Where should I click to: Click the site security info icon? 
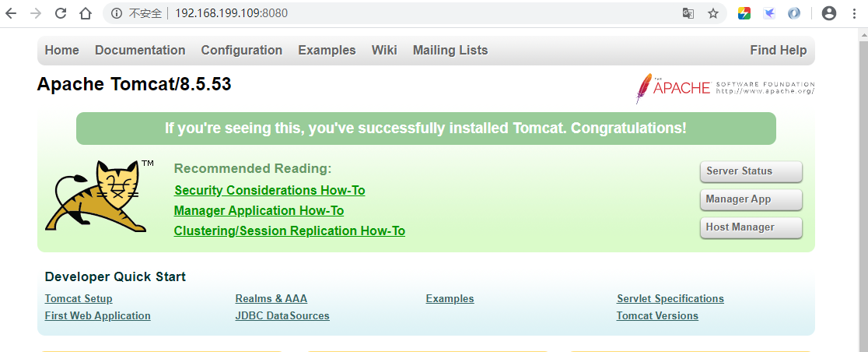[117, 13]
